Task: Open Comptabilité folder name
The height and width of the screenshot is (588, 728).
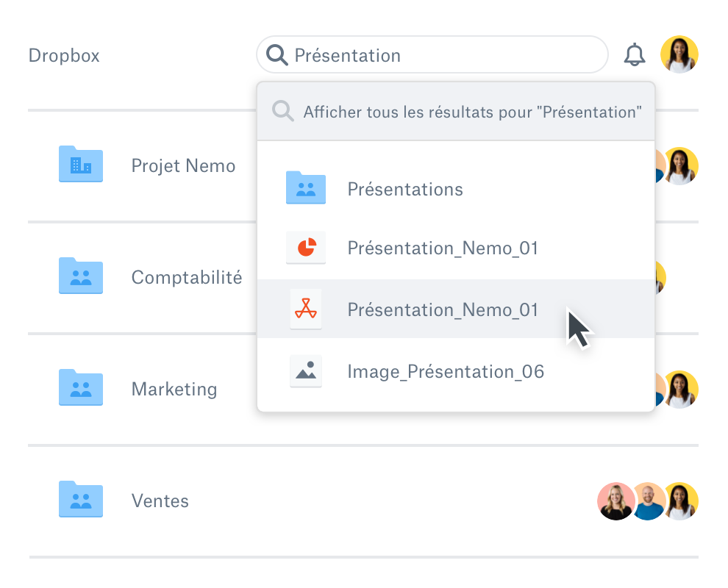Action: click(x=187, y=278)
